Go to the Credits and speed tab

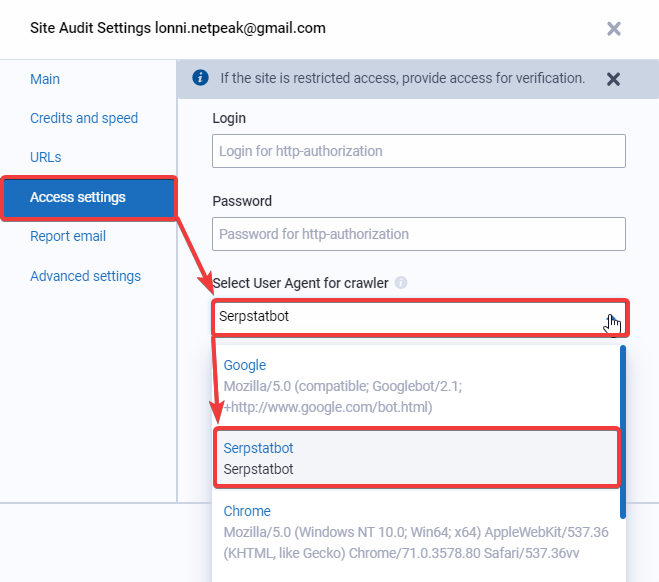point(84,118)
